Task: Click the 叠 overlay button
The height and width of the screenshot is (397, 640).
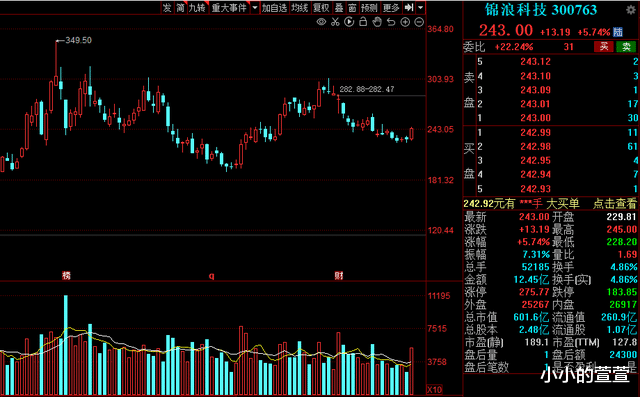Action: (339, 7)
